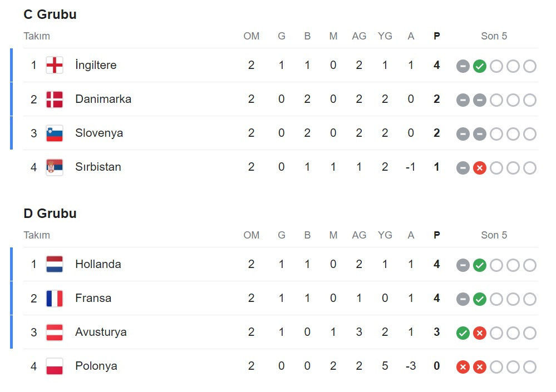Click the France flag icon
This screenshot has width=556, height=392.
[54, 298]
